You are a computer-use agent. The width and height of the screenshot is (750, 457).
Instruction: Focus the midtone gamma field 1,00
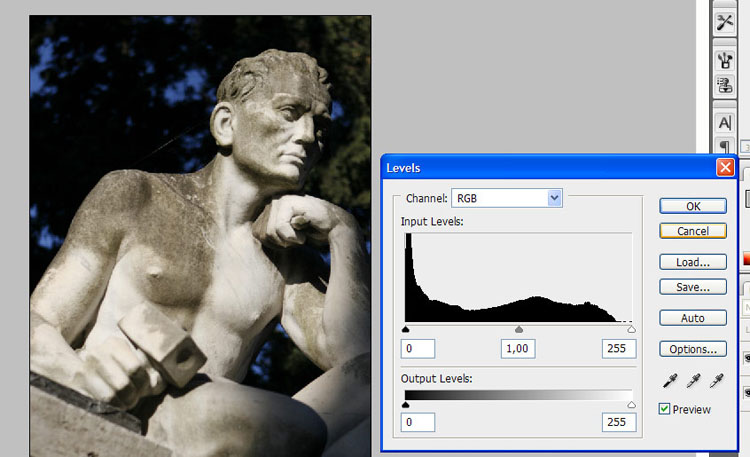518,349
